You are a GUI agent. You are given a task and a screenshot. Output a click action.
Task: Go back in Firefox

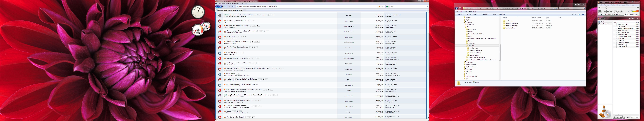(217, 6)
